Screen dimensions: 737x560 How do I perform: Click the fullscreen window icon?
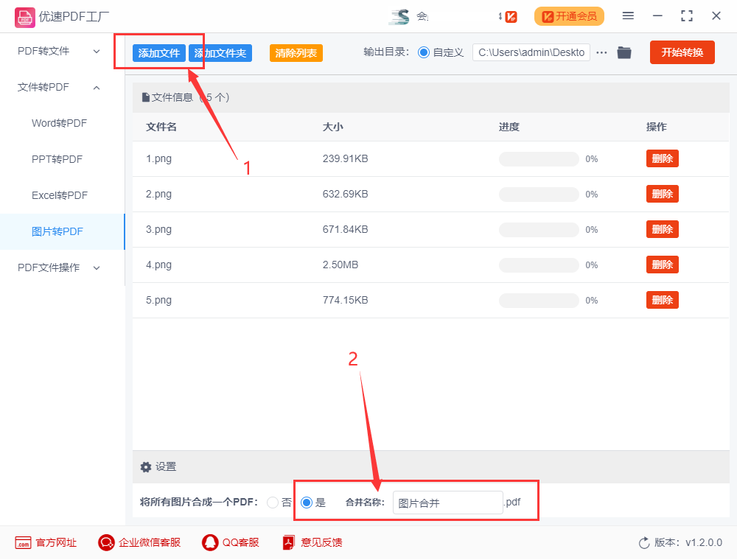(687, 16)
